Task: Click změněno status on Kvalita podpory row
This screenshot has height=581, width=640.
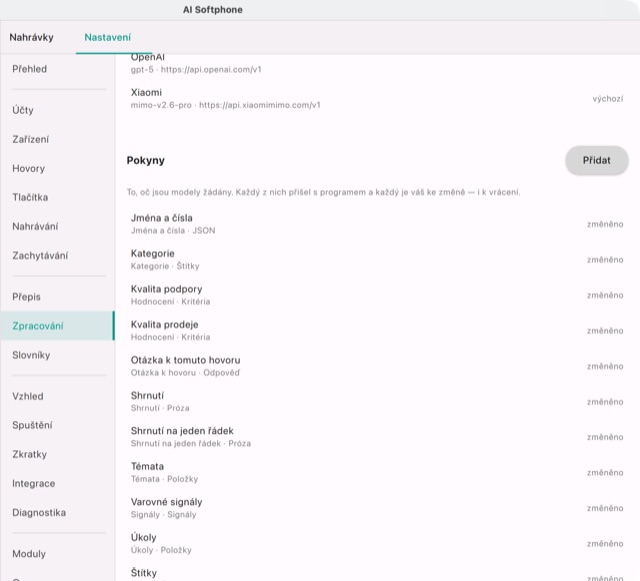Action: [x=605, y=295]
